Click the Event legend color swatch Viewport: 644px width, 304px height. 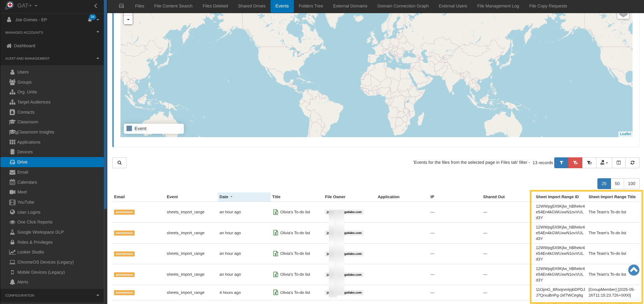coord(129,128)
